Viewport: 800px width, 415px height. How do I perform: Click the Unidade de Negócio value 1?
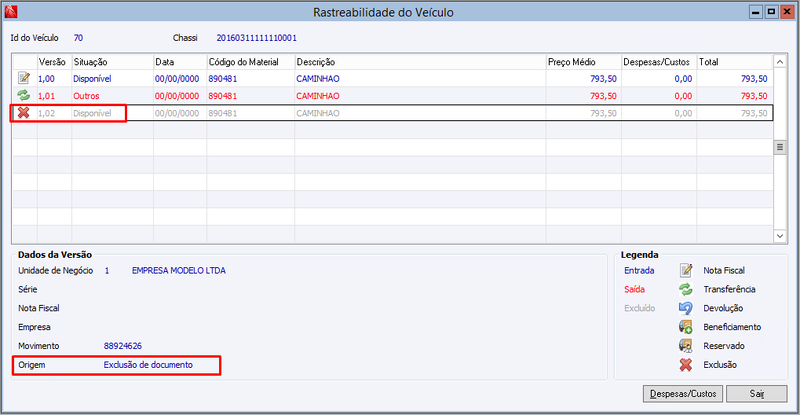pyautogui.click(x=107, y=271)
